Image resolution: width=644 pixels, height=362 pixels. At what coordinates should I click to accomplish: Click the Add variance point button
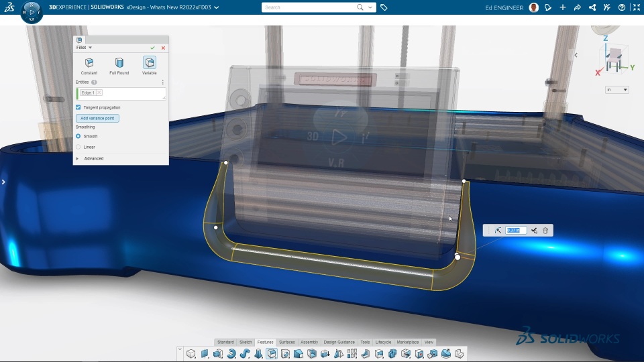(x=97, y=118)
